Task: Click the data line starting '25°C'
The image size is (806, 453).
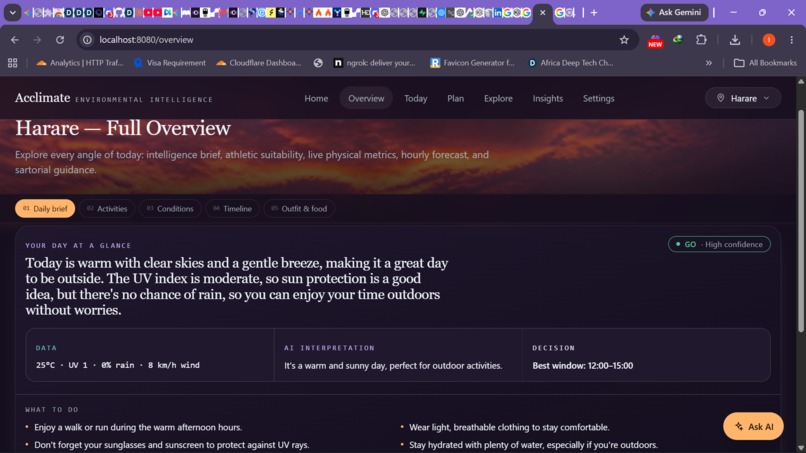Action: coord(118,365)
